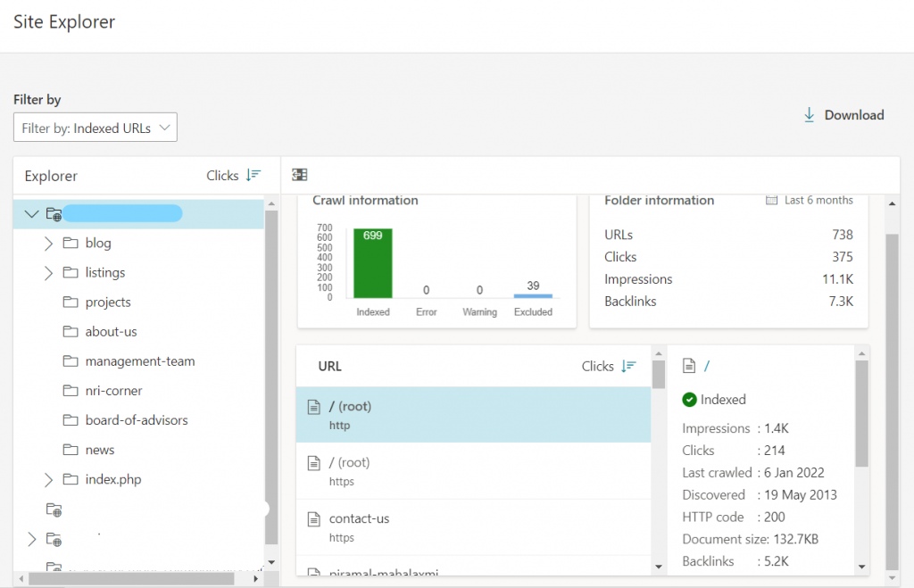The image size is (914, 588).
Task: Click the Last 6 months calendar icon
Action: (771, 200)
